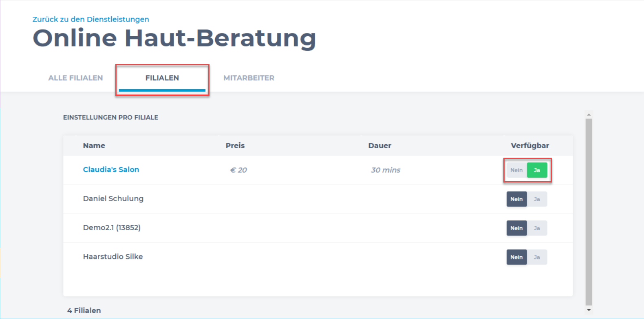Set Claudia's Salon availability to Nein
644x319 pixels.
516,170
